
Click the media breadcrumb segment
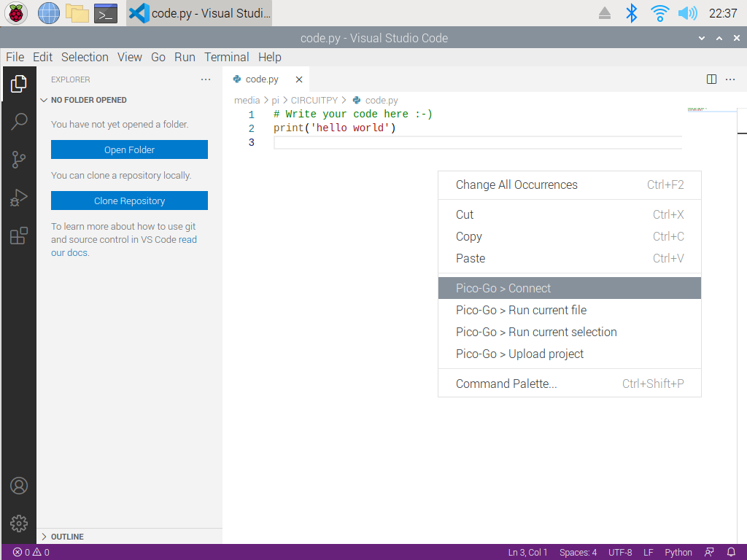(x=247, y=101)
